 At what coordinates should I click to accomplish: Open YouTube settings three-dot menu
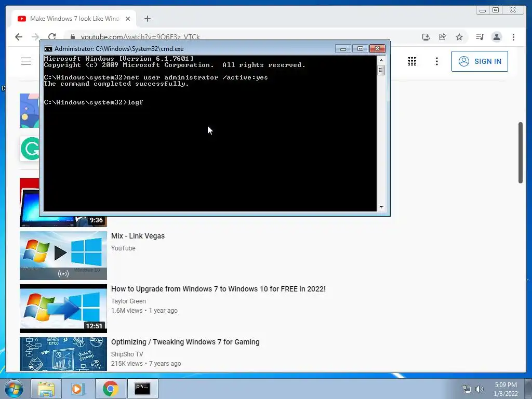point(436,61)
